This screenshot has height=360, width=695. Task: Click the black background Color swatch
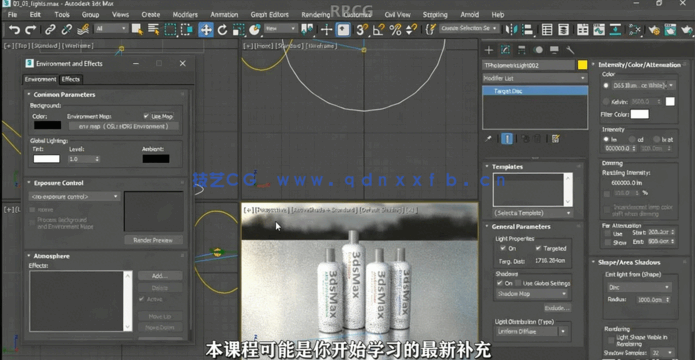click(47, 125)
